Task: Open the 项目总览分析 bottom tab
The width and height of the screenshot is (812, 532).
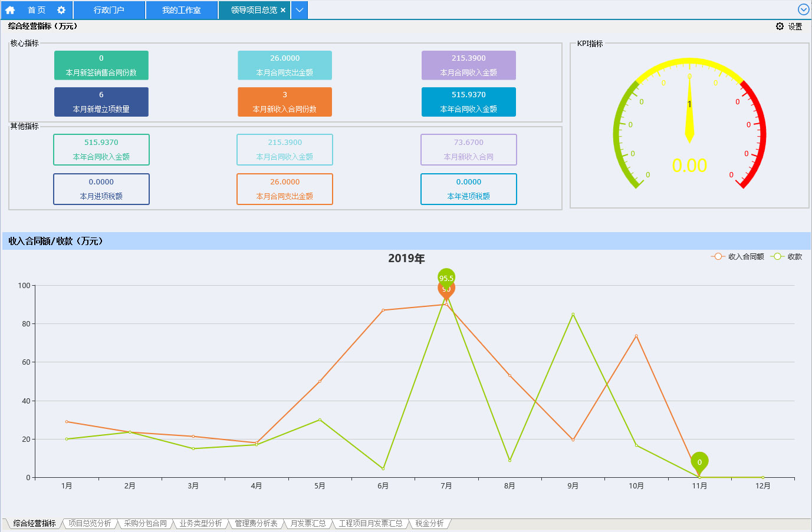Action: click(90, 523)
